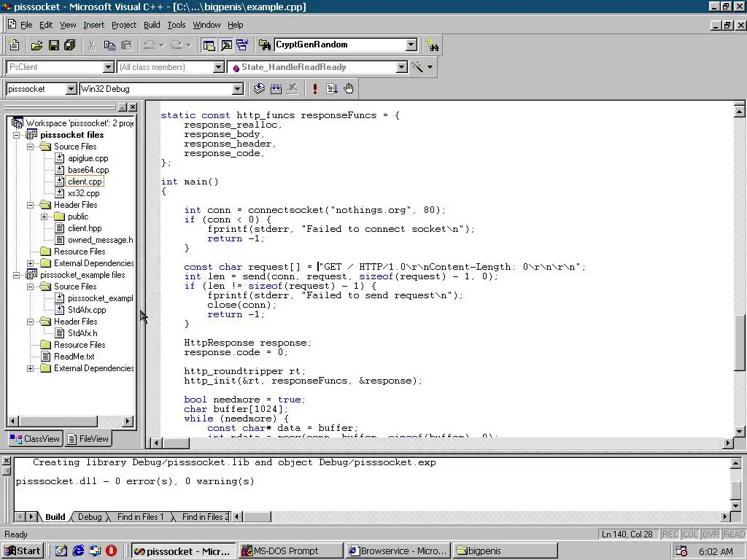This screenshot has width=747, height=560.
Task: Click the Find in Files binoculars icon
Action: coord(264,45)
